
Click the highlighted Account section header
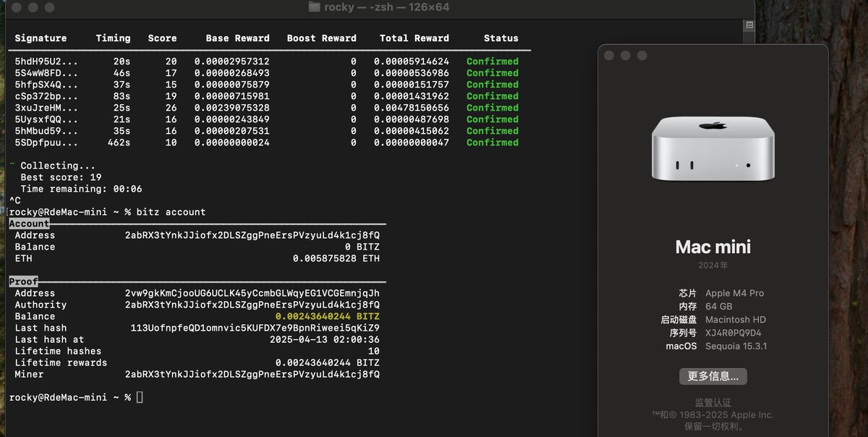click(x=29, y=224)
